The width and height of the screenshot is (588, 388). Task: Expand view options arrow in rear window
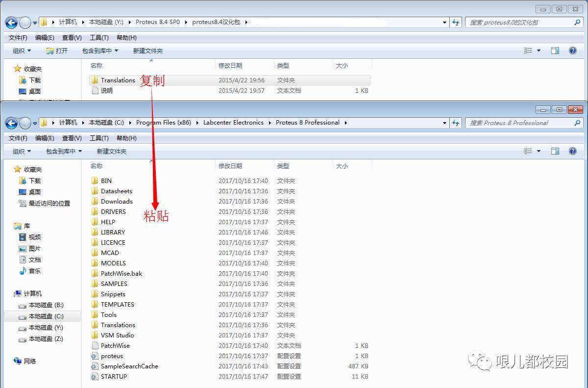coord(539,51)
